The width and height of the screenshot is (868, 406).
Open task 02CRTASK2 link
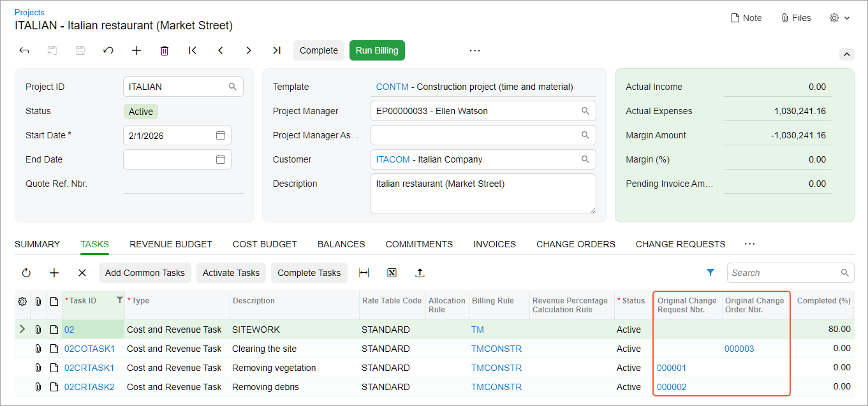point(89,387)
